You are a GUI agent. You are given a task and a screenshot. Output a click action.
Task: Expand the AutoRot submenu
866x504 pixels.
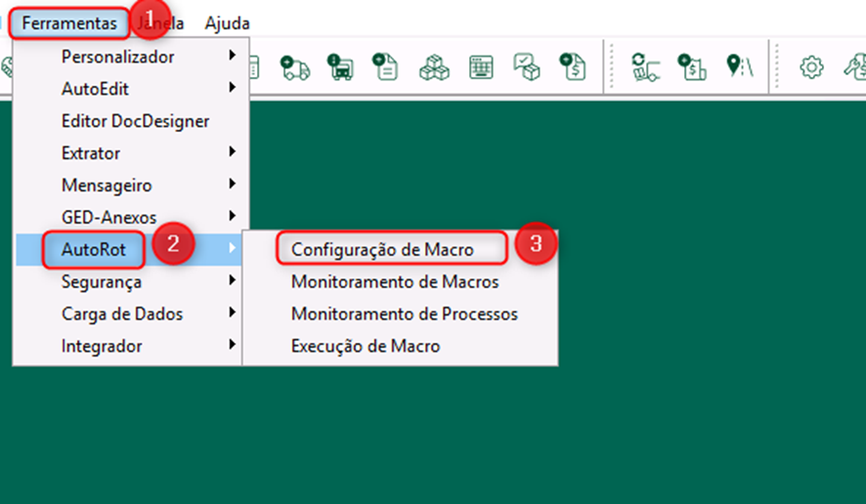tap(131, 249)
